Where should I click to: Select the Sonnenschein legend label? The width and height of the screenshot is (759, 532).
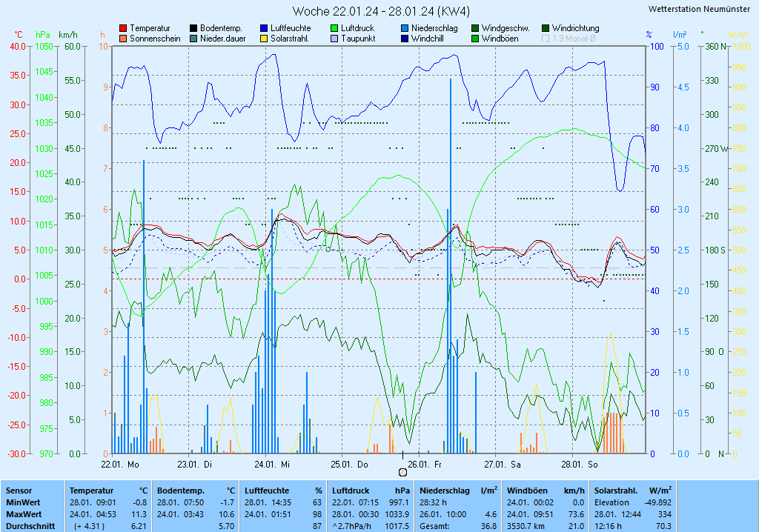pyautogui.click(x=155, y=39)
